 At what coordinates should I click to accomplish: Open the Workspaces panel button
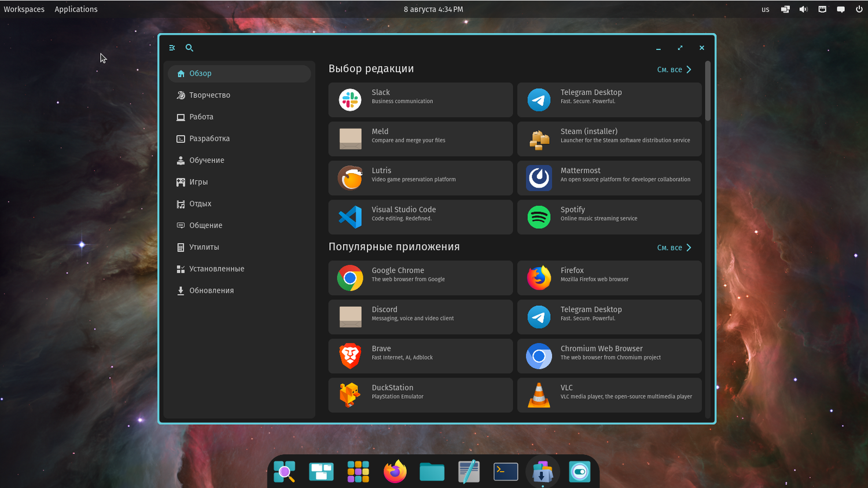pyautogui.click(x=24, y=9)
